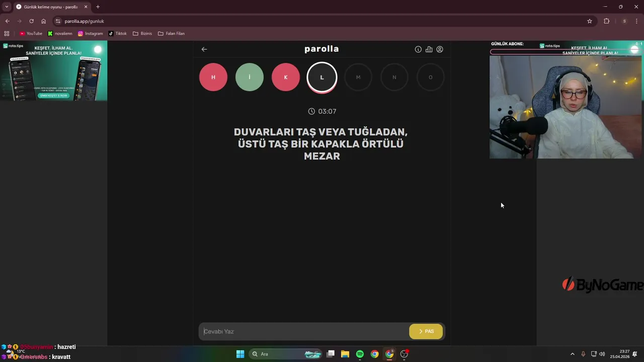Open a new browser tab
The height and width of the screenshot is (362, 644).
click(x=98, y=7)
